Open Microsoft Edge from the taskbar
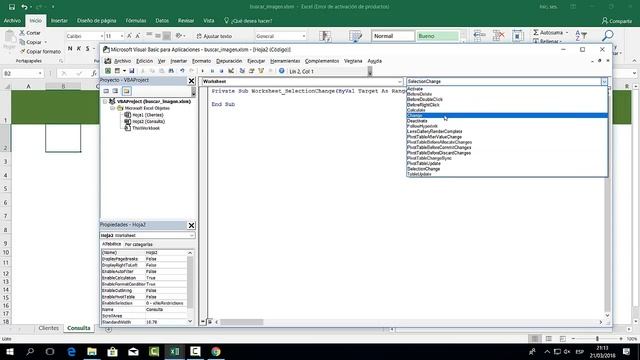This screenshot has height=360, width=640. coord(71,351)
